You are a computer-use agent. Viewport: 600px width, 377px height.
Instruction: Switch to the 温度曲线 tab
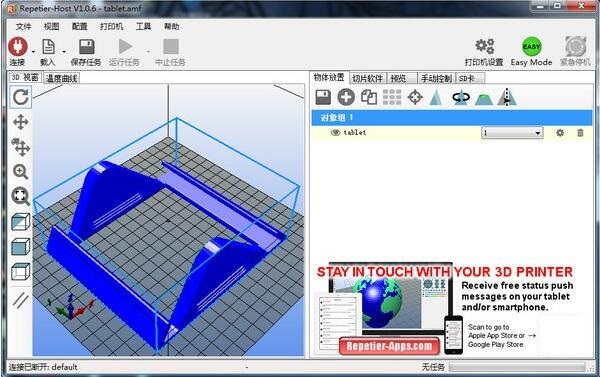(62, 78)
